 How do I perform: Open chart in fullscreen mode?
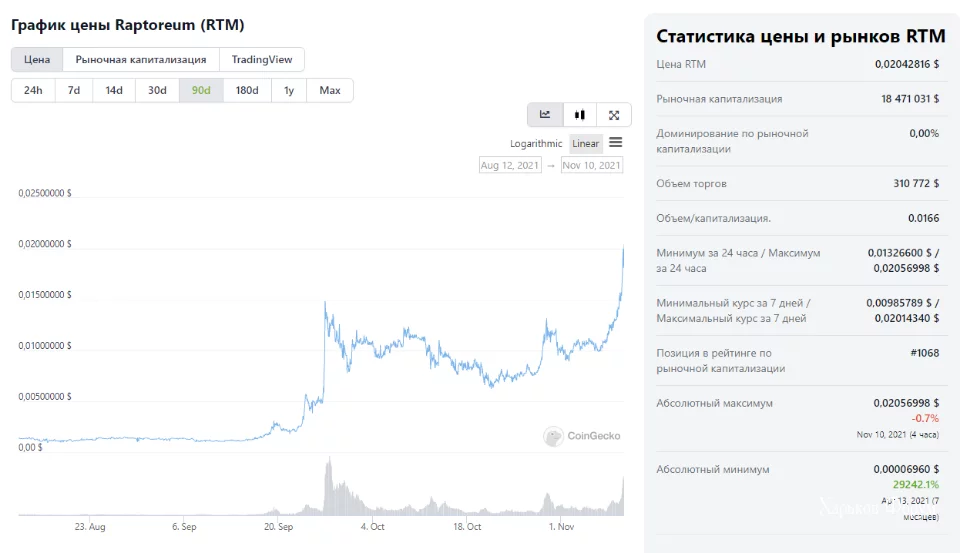pos(614,115)
